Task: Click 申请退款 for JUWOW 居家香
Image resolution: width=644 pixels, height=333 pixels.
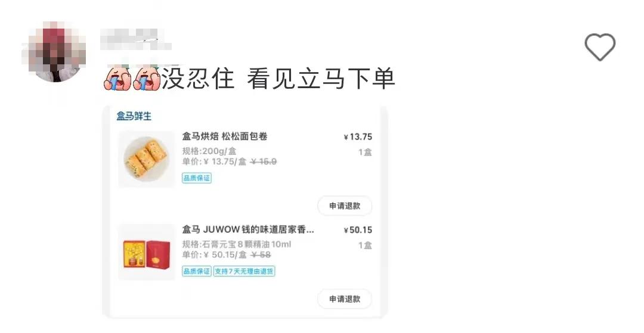Action: (x=345, y=299)
